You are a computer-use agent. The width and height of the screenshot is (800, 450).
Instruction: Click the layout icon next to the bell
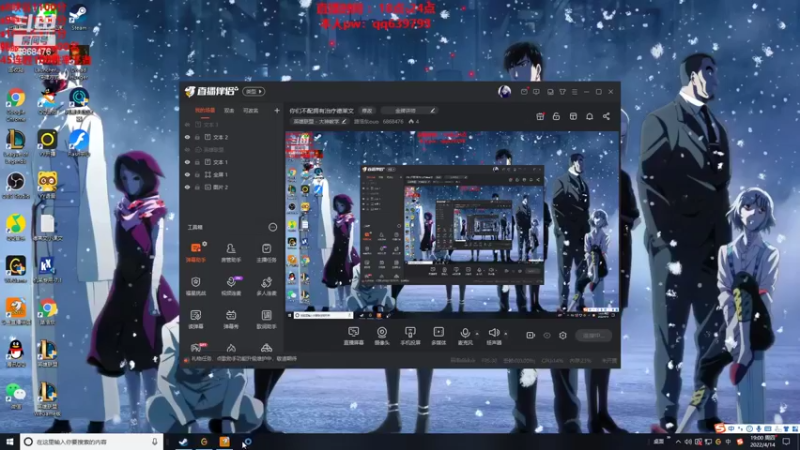pyautogui.click(x=573, y=116)
